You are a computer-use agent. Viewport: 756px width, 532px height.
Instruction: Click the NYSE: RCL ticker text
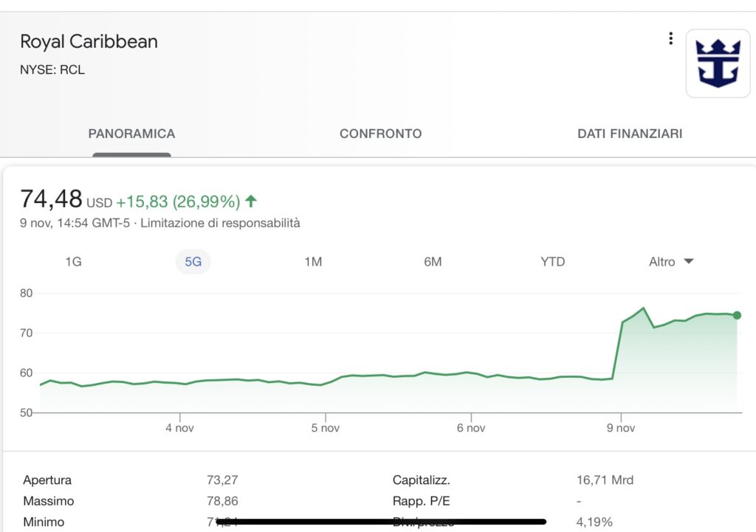[x=52, y=70]
